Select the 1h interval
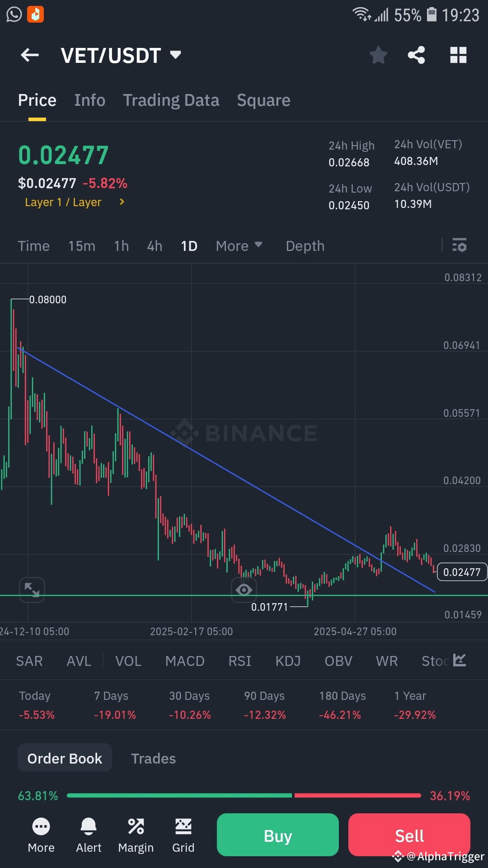488x868 pixels. coord(121,246)
